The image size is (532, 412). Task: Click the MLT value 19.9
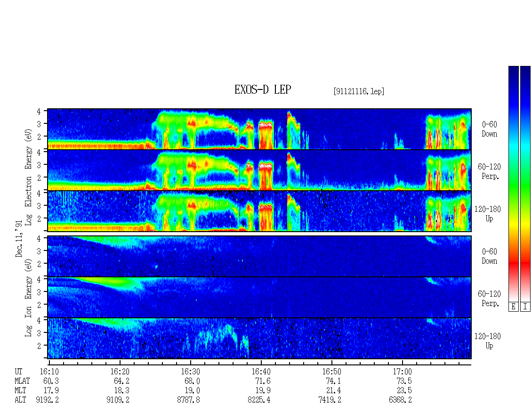[263, 391]
